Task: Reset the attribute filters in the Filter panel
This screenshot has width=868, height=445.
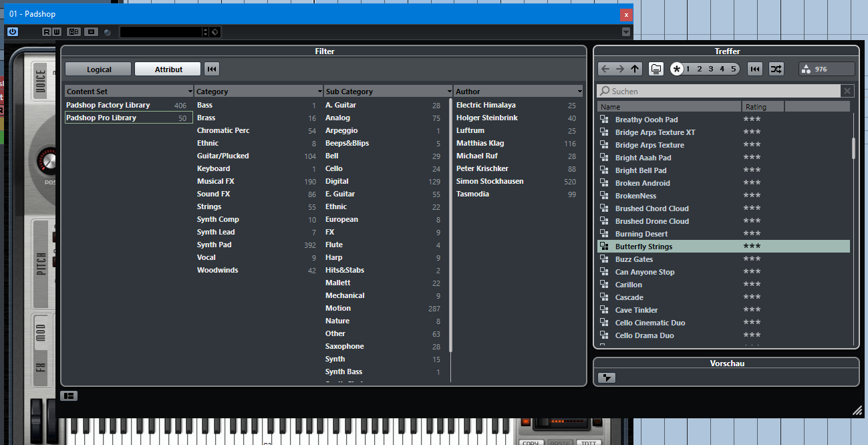Action: coord(212,69)
